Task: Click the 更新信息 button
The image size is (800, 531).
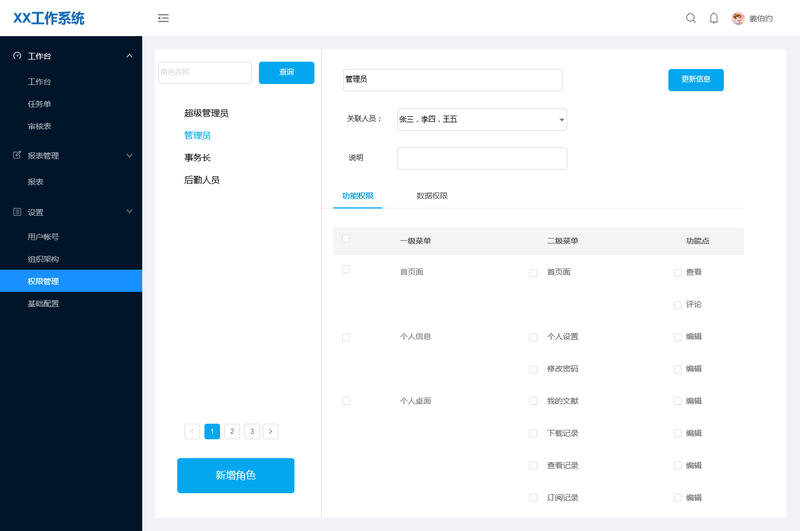Action: coord(696,80)
